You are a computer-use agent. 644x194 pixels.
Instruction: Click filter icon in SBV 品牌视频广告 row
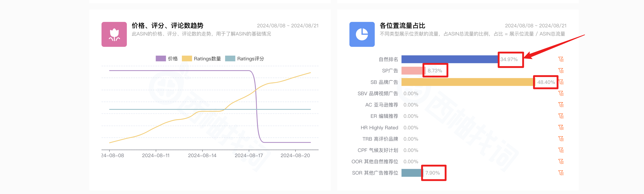tap(561, 94)
